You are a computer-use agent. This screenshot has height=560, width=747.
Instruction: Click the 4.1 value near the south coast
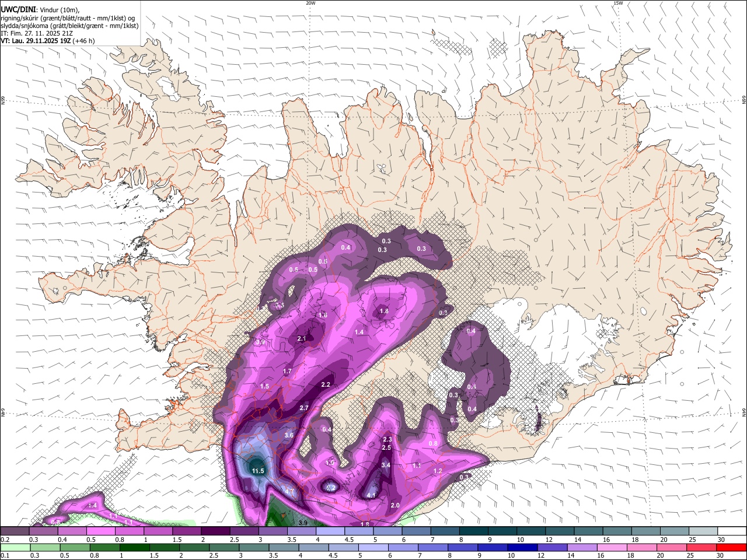coord(371,495)
